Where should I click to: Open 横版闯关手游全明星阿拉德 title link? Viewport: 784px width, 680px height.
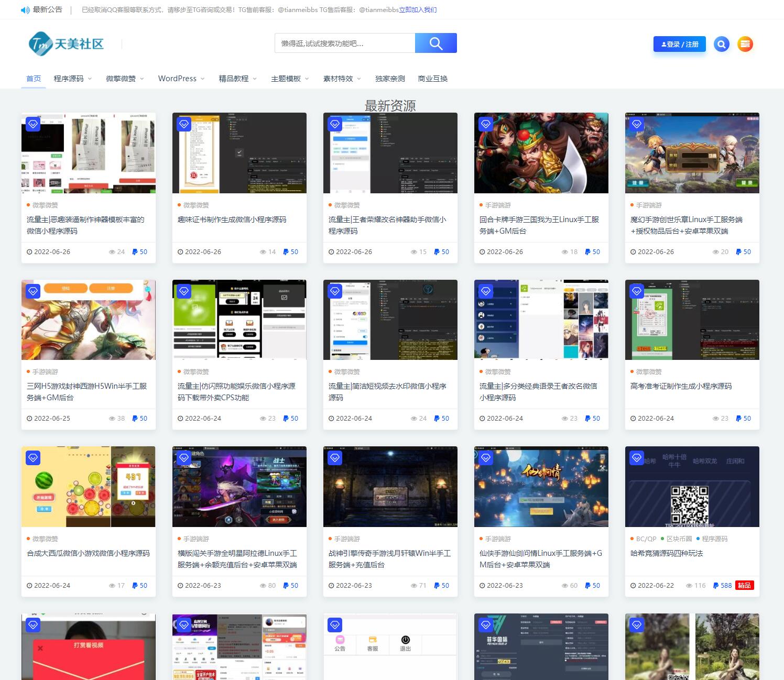[x=237, y=559]
